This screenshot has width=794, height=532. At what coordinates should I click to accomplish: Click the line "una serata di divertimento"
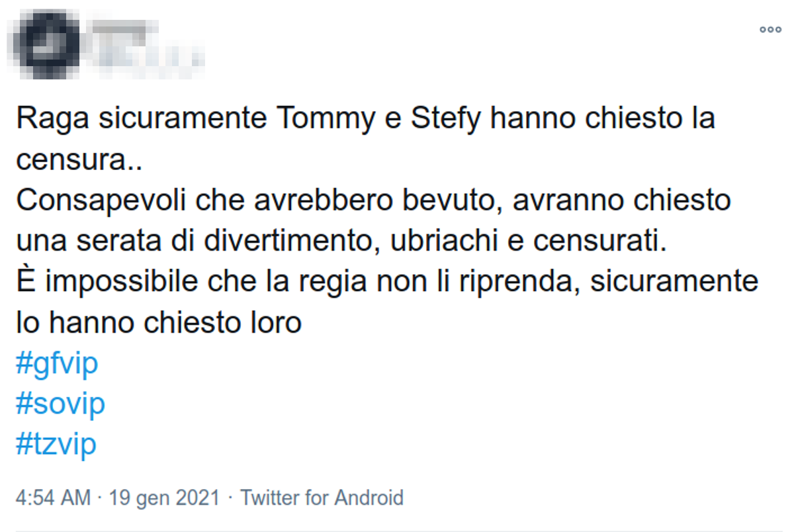click(340, 242)
